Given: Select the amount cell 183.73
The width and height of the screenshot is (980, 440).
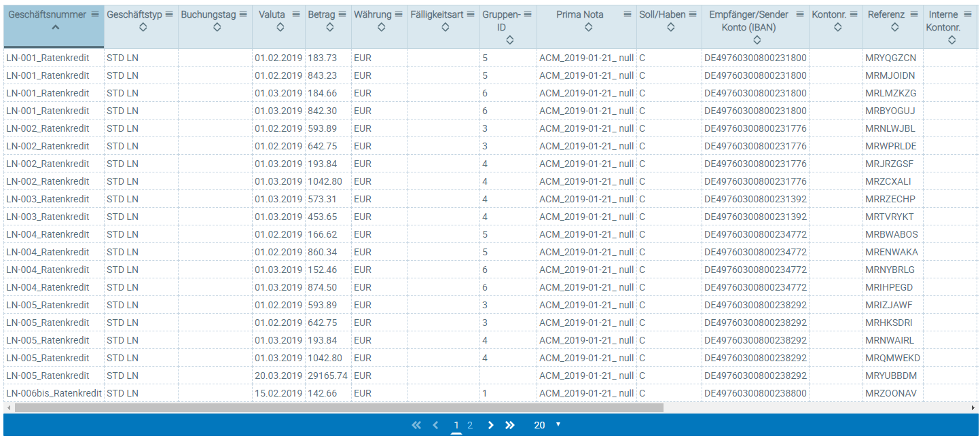Looking at the screenshot, I should pos(327,58).
